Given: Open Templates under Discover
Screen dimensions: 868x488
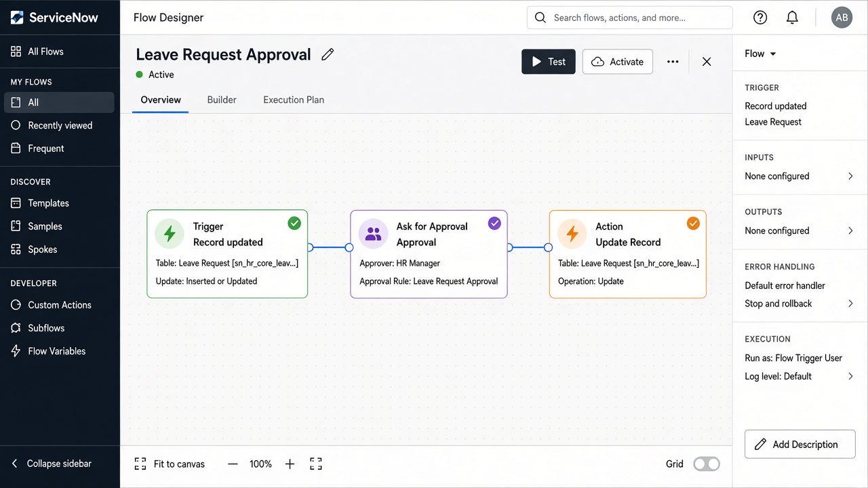Looking at the screenshot, I should (60, 203).
